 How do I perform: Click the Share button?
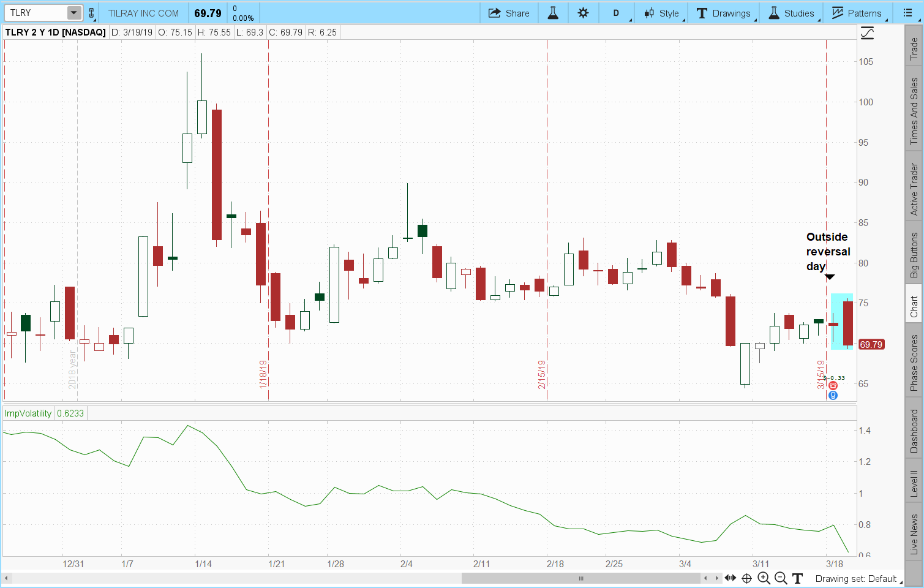pos(509,13)
